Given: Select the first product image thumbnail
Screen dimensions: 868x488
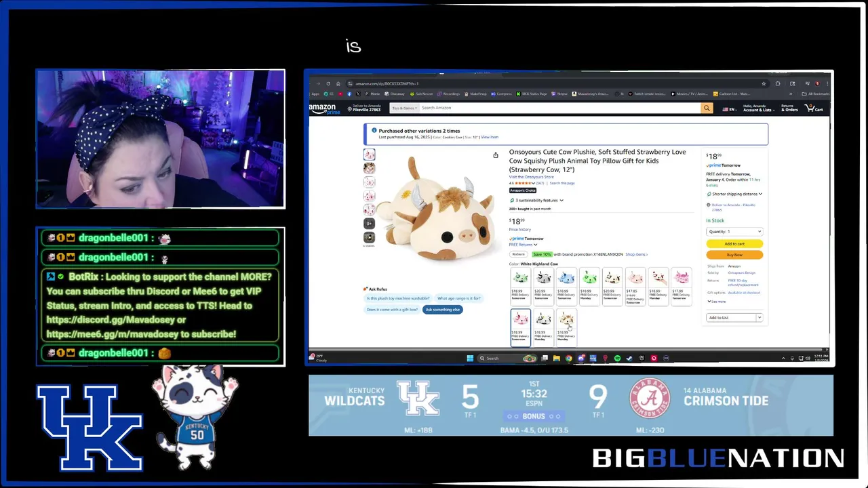Looking at the screenshot, I should pyautogui.click(x=369, y=155).
